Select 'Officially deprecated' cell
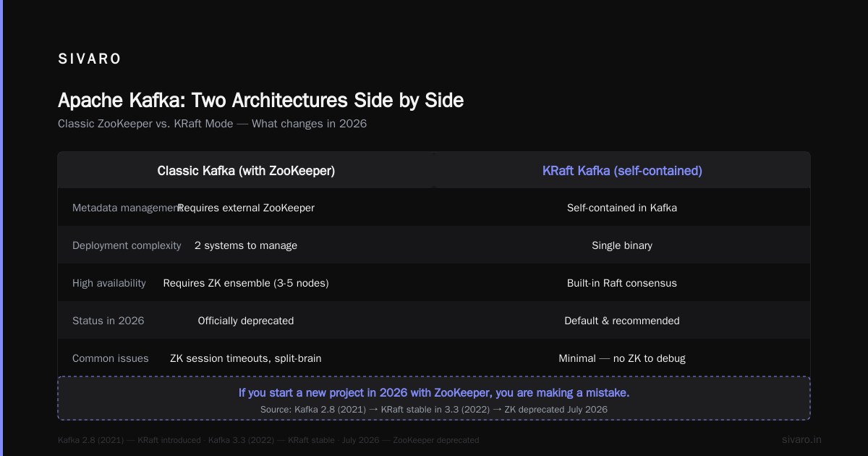This screenshot has width=868, height=456. pyautogui.click(x=246, y=321)
